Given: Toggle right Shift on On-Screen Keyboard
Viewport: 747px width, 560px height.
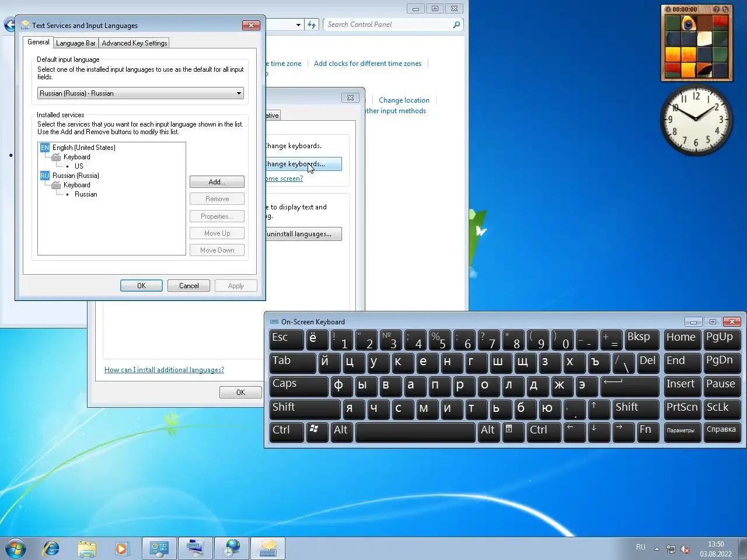Looking at the screenshot, I should pos(636,409).
